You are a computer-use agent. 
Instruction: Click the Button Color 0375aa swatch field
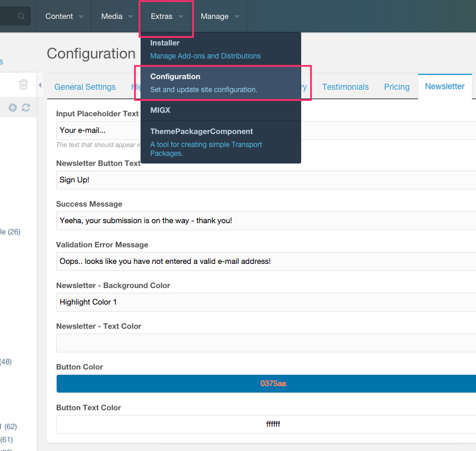pos(267,384)
